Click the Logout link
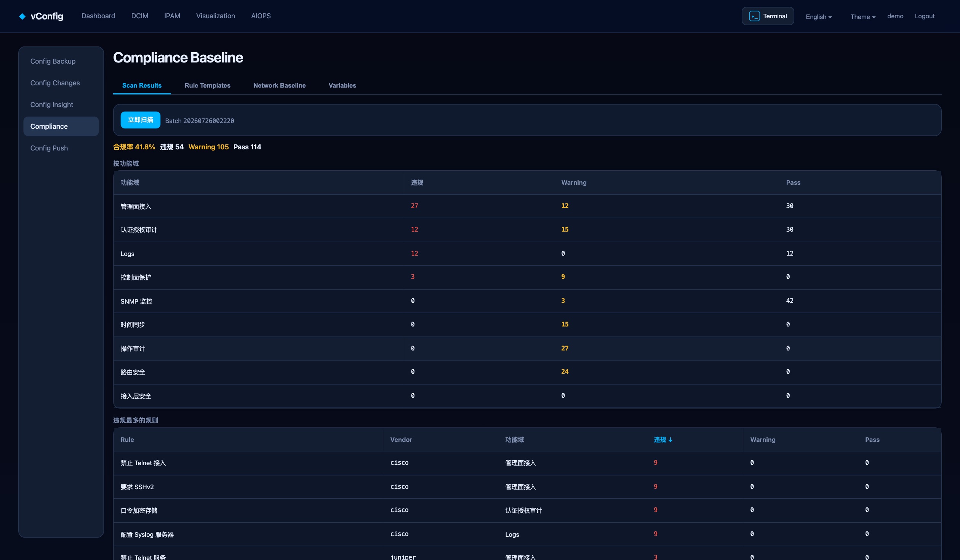The width and height of the screenshot is (960, 560). point(924,16)
